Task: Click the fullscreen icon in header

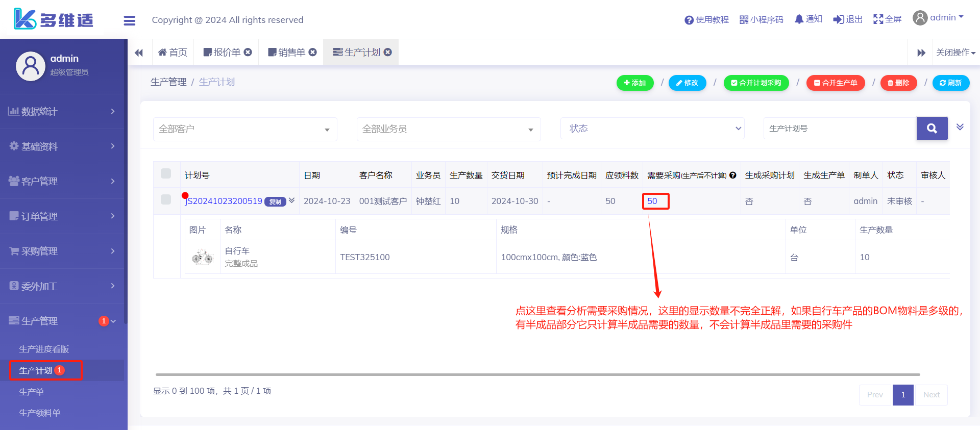Action: (878, 19)
